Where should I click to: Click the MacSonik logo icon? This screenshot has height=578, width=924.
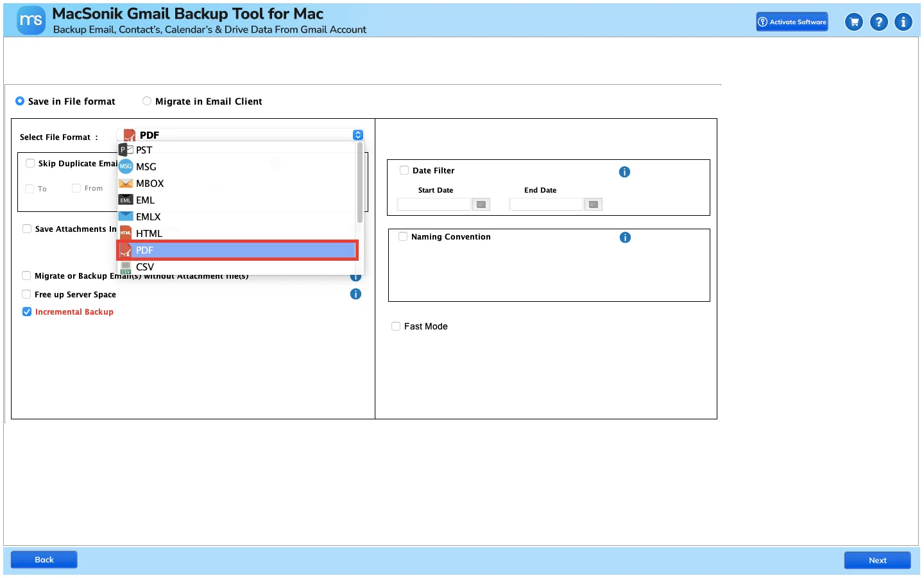(31, 21)
